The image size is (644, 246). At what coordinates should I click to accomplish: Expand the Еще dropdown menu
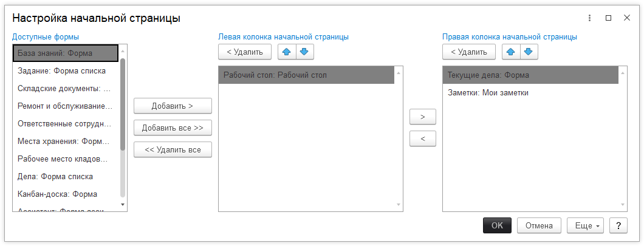pos(584,225)
